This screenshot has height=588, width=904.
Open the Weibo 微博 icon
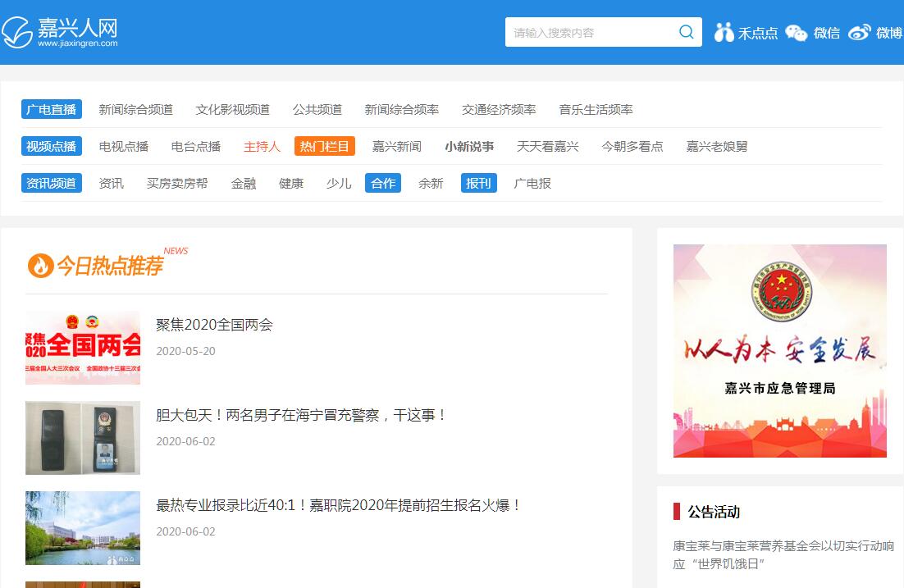pos(859,33)
